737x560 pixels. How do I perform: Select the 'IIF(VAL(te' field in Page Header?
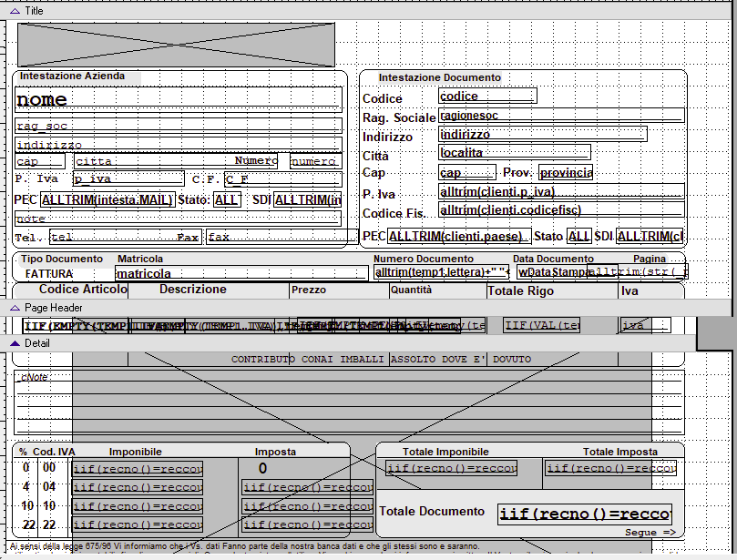click(541, 325)
